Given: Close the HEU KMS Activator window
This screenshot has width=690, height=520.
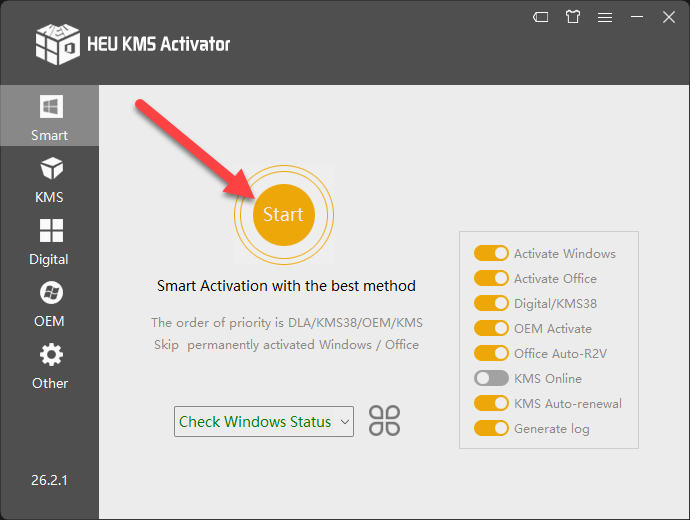Looking at the screenshot, I should [x=669, y=17].
